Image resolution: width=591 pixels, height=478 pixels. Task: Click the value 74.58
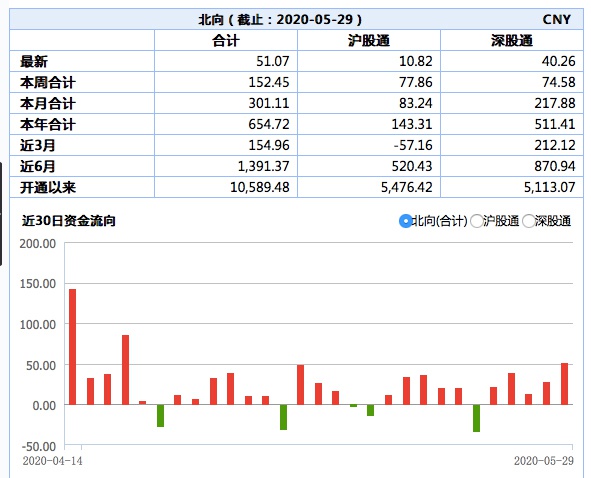(559, 82)
